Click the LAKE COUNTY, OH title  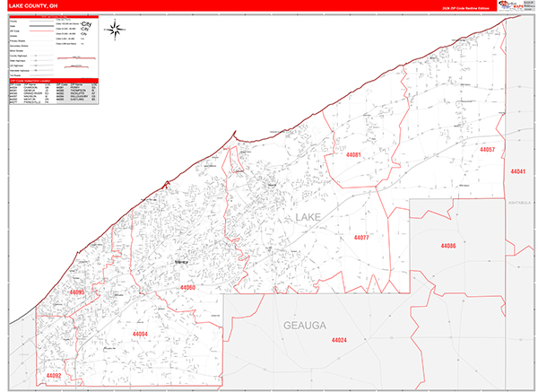click(x=33, y=6)
